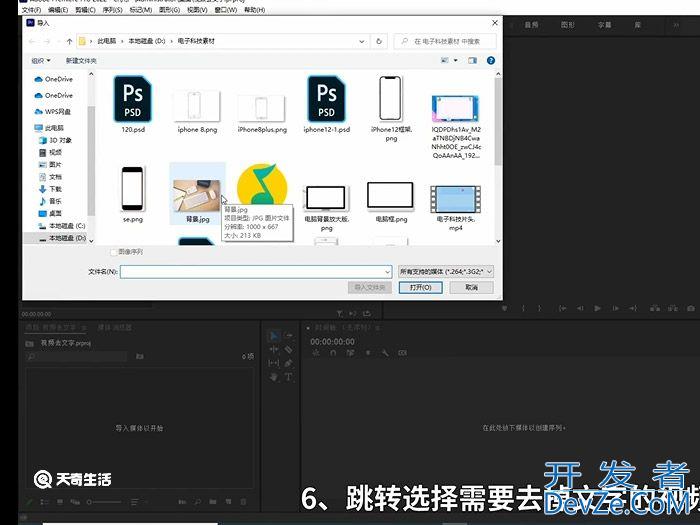Screen dimensions: 700x525
Task: Select the Premiere Razor tool
Action: pyautogui.click(x=289, y=349)
